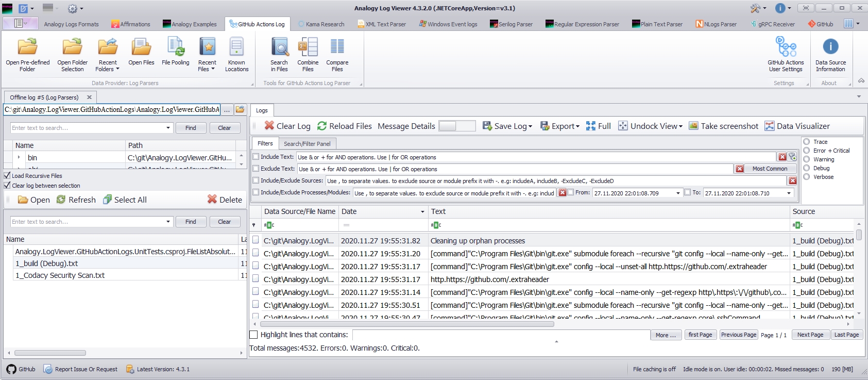Toggle the Message Details switch

coord(457,126)
